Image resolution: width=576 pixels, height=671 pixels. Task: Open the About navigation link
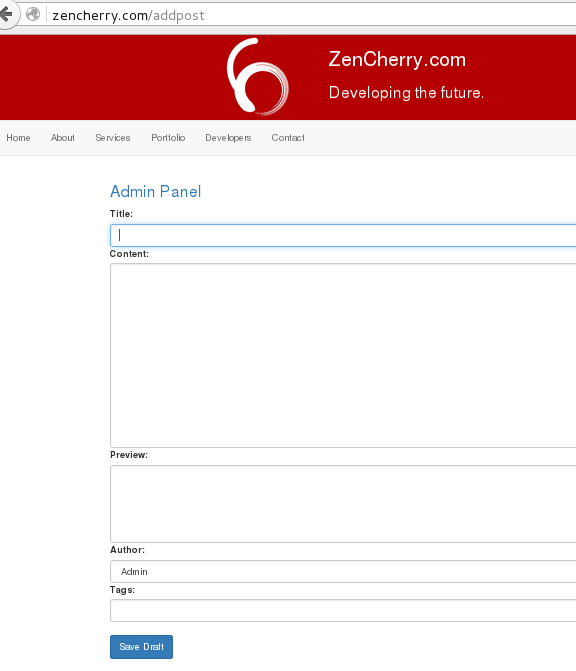[63, 138]
